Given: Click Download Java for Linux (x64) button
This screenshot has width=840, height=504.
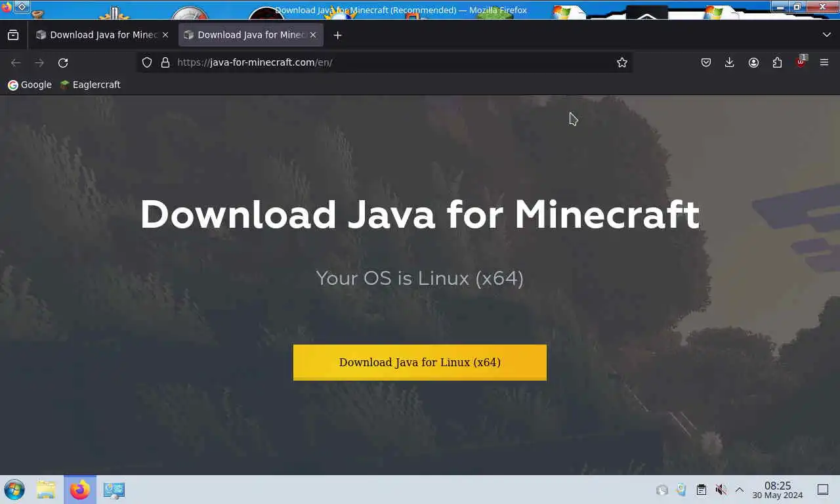Looking at the screenshot, I should click(x=420, y=362).
